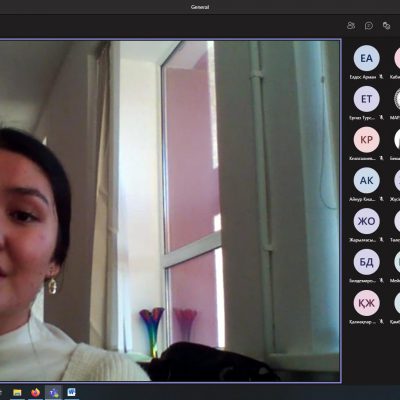The width and height of the screenshot is (400, 400).
Task: Click the name label under the АК avatar
Action: tap(362, 199)
